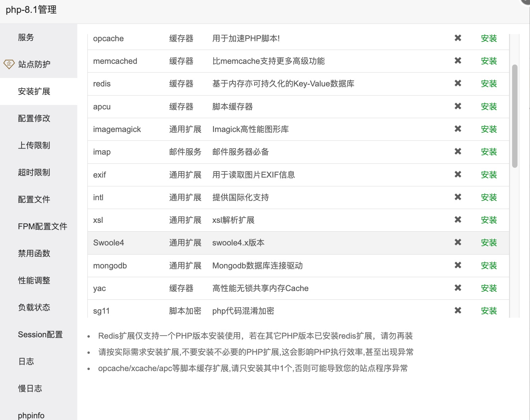Click the X status icon for yac
Image resolution: width=530 pixels, height=420 pixels.
click(x=458, y=288)
